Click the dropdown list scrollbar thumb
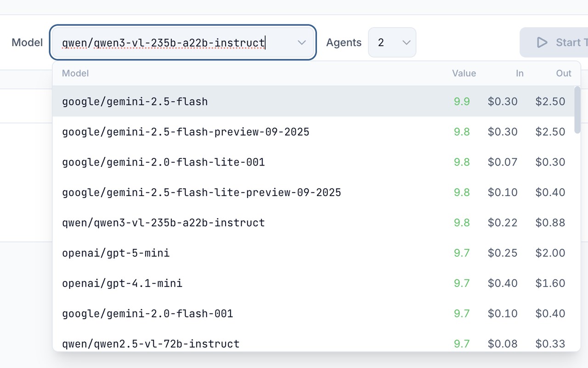This screenshot has height=368, width=588. [577, 110]
